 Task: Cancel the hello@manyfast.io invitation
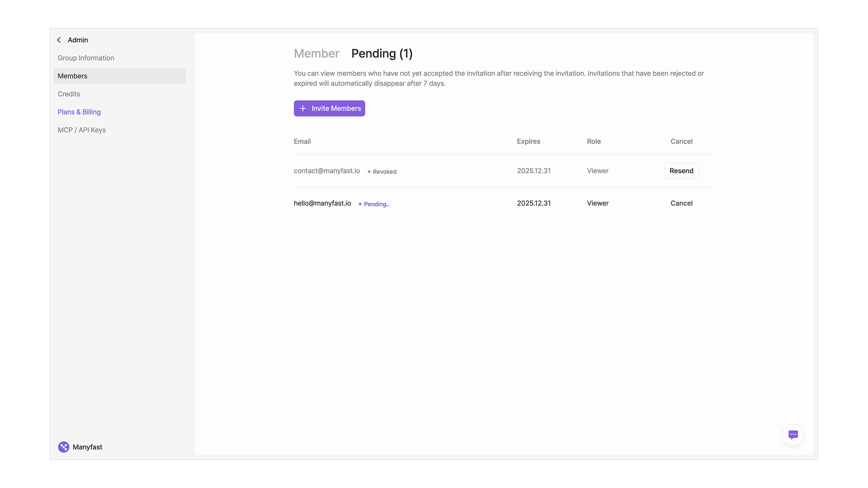(681, 203)
